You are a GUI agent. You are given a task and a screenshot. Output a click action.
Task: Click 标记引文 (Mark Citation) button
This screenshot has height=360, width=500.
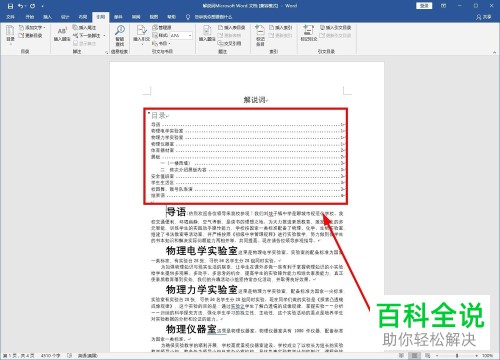tap(309, 34)
